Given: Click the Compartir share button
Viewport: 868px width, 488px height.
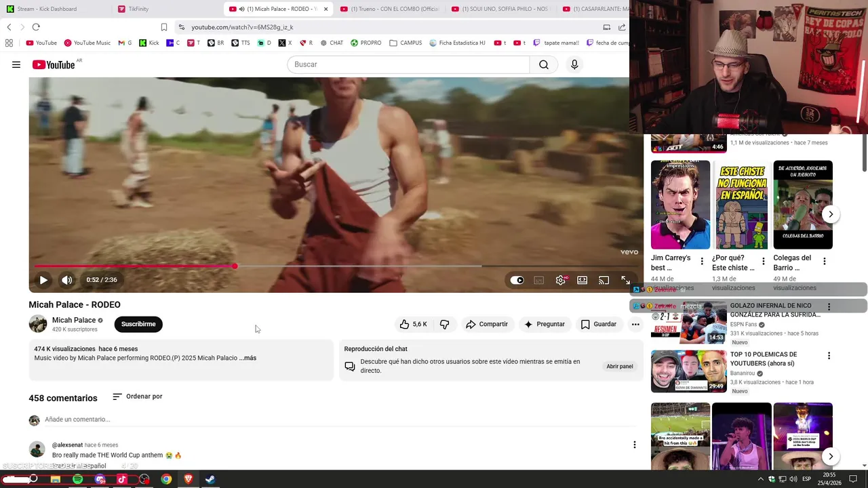Looking at the screenshot, I should coord(486,324).
